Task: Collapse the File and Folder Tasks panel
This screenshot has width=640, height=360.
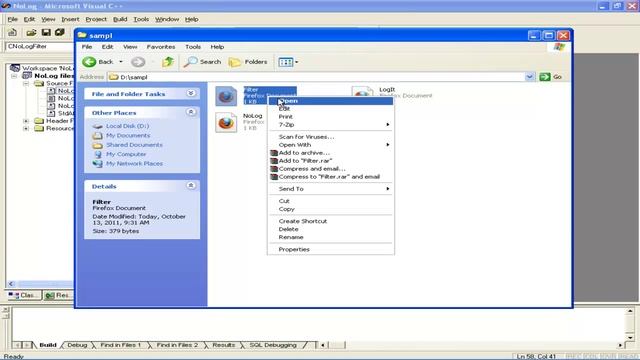Action: click(191, 93)
